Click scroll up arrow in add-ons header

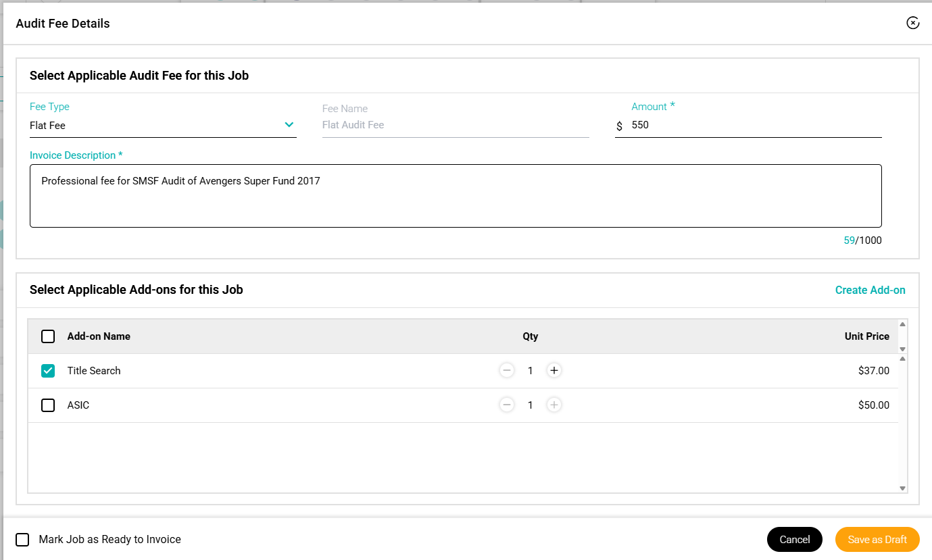(902, 324)
